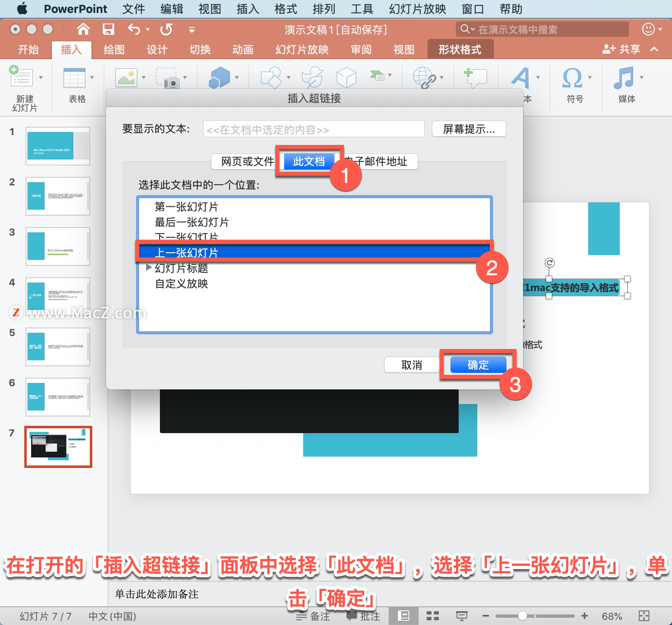Click the 要显示的文本 input field

(x=314, y=129)
